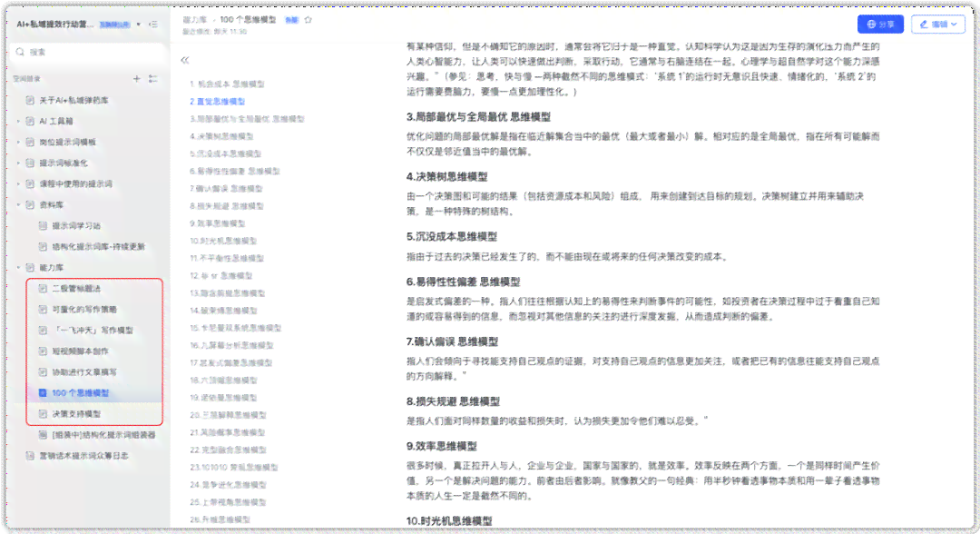980x534 pixels.
Task: Collapse the 资料库 tree node
Action: [19, 205]
